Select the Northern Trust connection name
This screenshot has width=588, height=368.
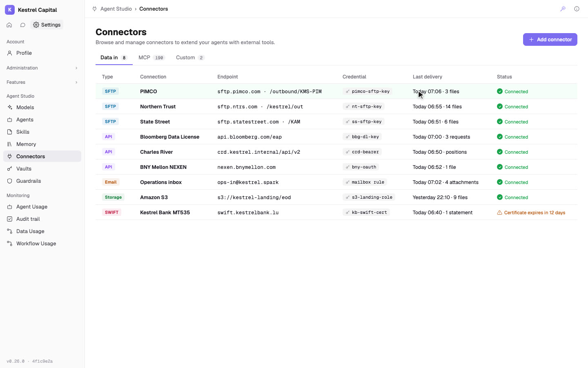158,107
